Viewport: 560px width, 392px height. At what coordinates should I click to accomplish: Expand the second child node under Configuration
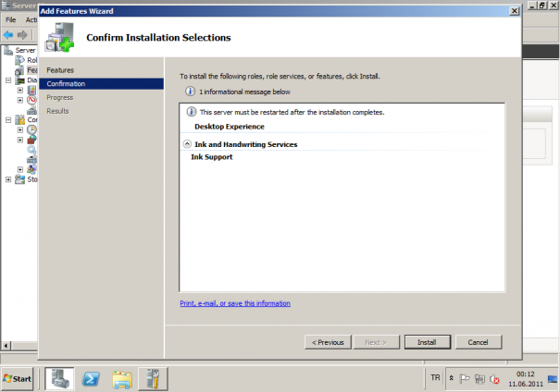click(x=20, y=140)
